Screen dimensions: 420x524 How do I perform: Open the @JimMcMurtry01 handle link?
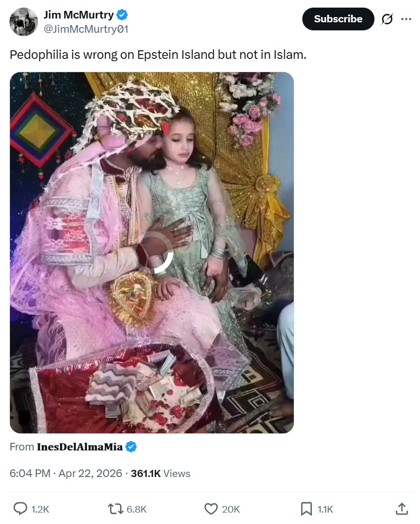coord(86,29)
